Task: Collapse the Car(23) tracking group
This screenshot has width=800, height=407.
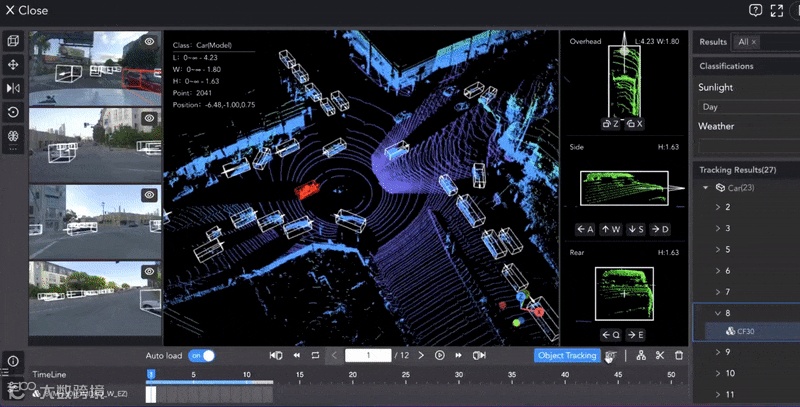Action: [x=706, y=188]
